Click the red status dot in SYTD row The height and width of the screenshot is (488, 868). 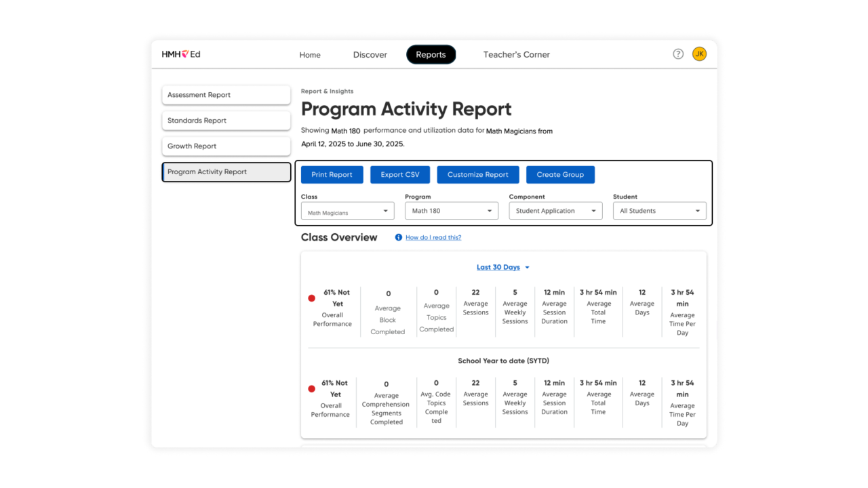point(312,389)
